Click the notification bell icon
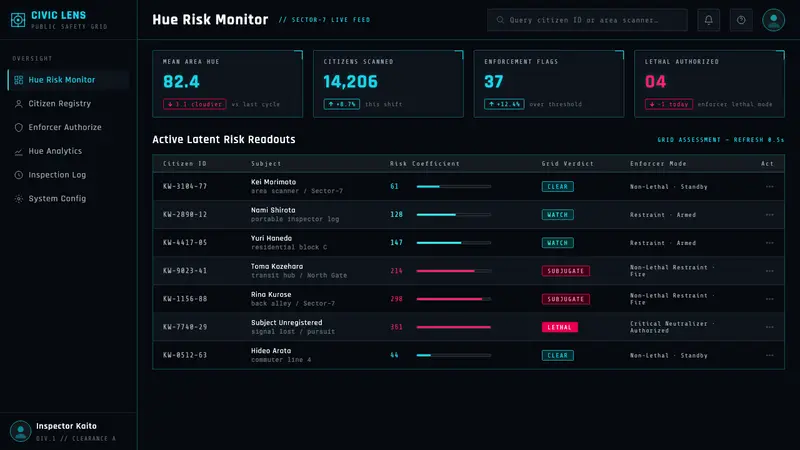This screenshot has width=800, height=450. (x=708, y=20)
